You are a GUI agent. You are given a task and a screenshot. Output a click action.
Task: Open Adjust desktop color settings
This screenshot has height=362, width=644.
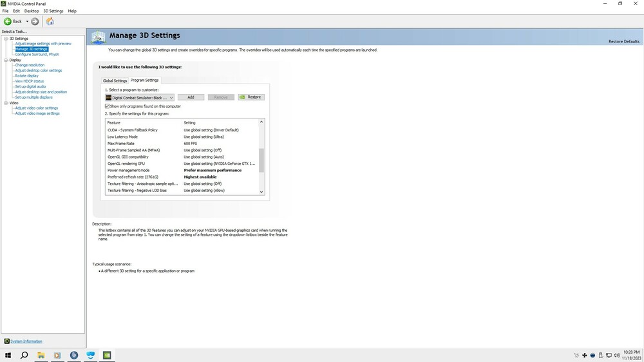pos(39,70)
